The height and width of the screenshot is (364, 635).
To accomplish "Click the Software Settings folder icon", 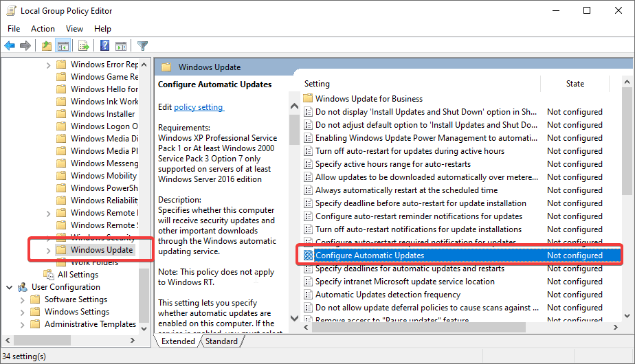I will (35, 299).
